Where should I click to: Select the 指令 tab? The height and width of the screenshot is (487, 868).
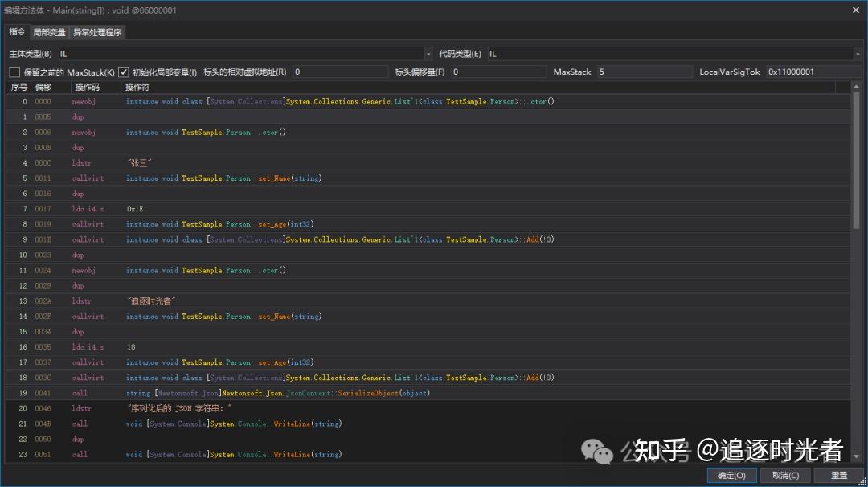click(17, 32)
